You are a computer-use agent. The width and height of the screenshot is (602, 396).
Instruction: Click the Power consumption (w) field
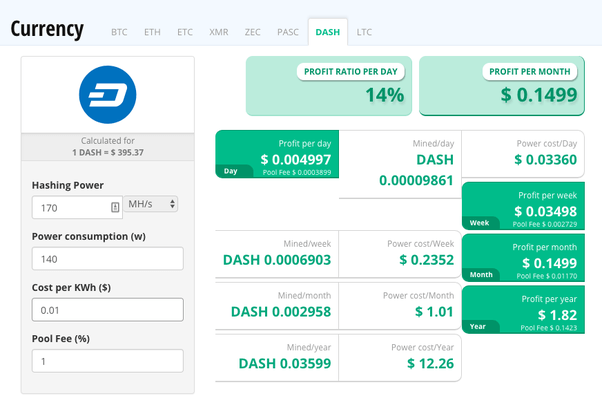coord(108,258)
